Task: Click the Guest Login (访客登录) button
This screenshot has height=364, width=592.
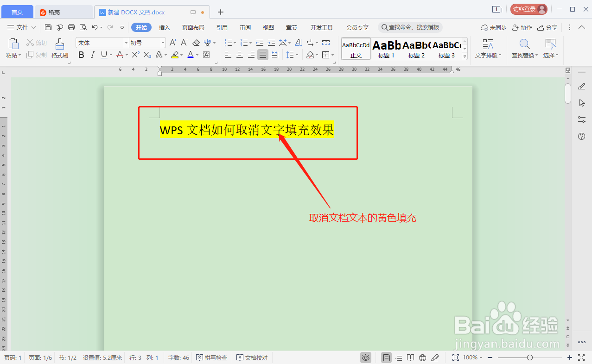Action: pyautogui.click(x=529, y=9)
